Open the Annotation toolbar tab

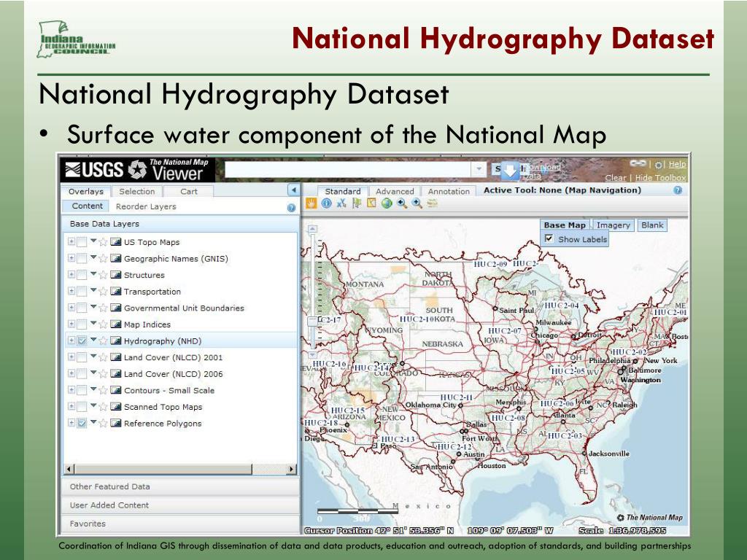(x=449, y=192)
